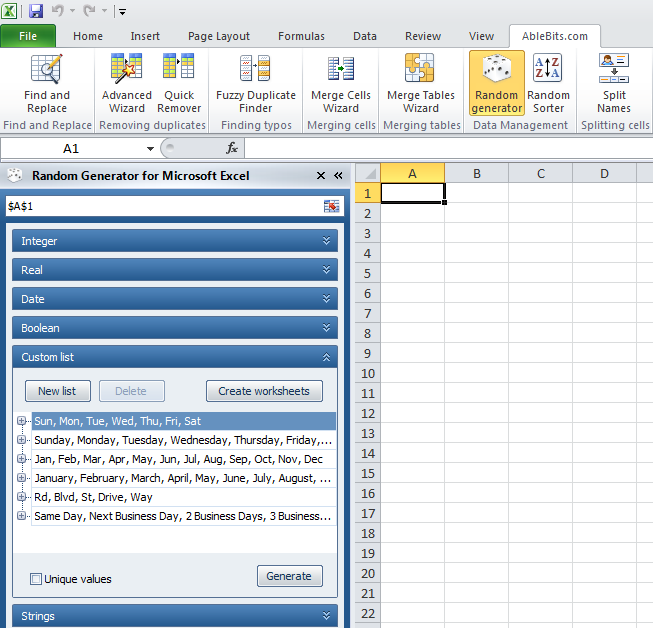Image resolution: width=653 pixels, height=628 pixels.
Task: Select the Jan, Feb, Mar months list
Action: pyautogui.click(x=184, y=459)
